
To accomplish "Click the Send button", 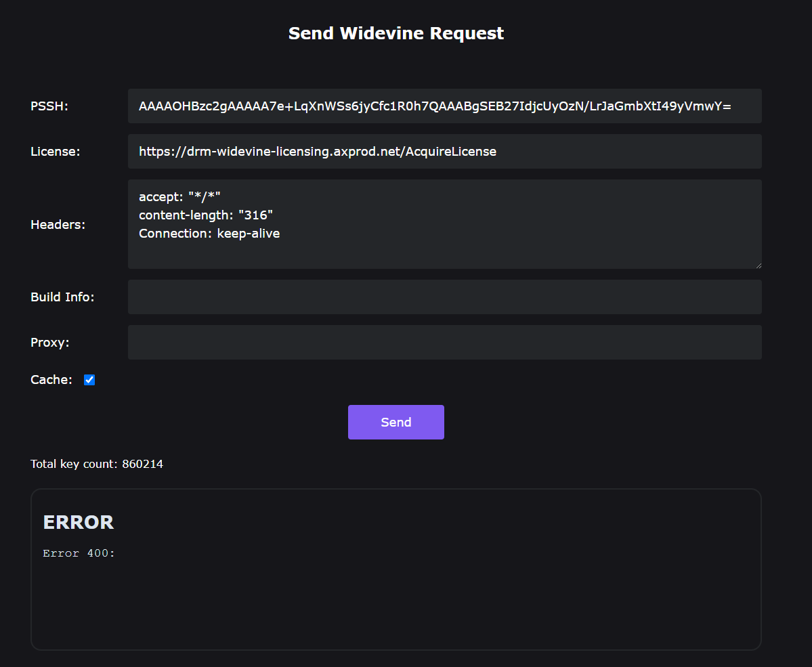I will [396, 422].
